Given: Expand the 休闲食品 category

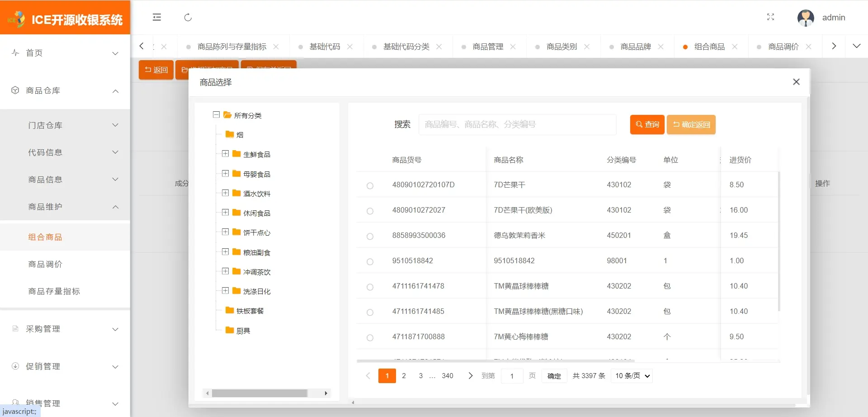Looking at the screenshot, I should pyautogui.click(x=225, y=212).
